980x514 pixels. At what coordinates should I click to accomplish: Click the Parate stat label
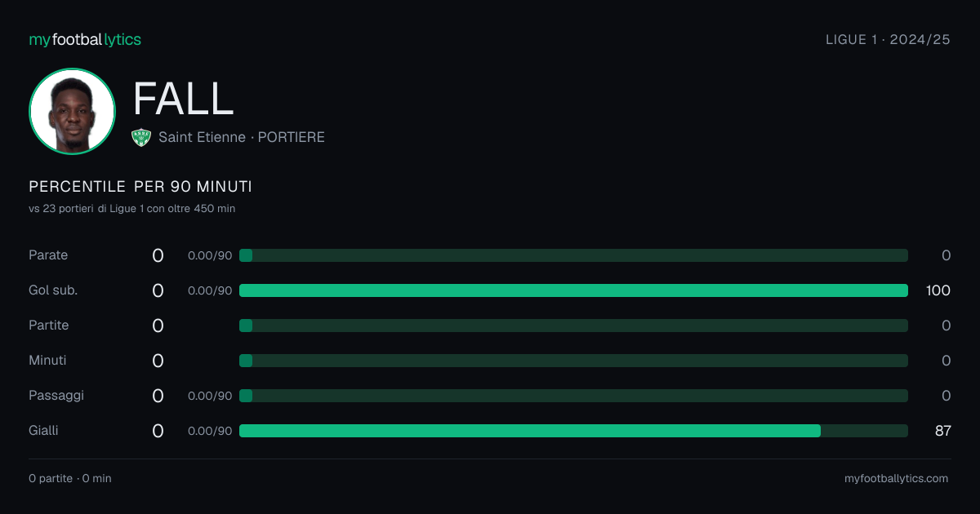[x=48, y=255]
